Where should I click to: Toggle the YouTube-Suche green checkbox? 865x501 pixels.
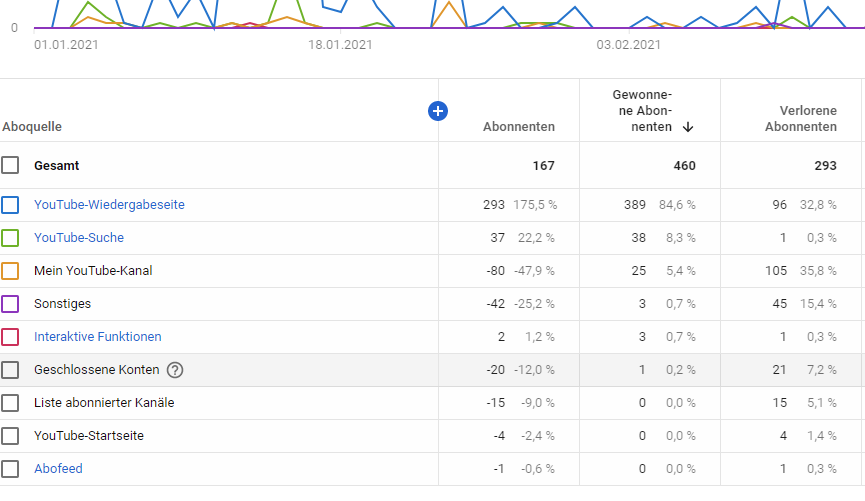[x=10, y=238]
